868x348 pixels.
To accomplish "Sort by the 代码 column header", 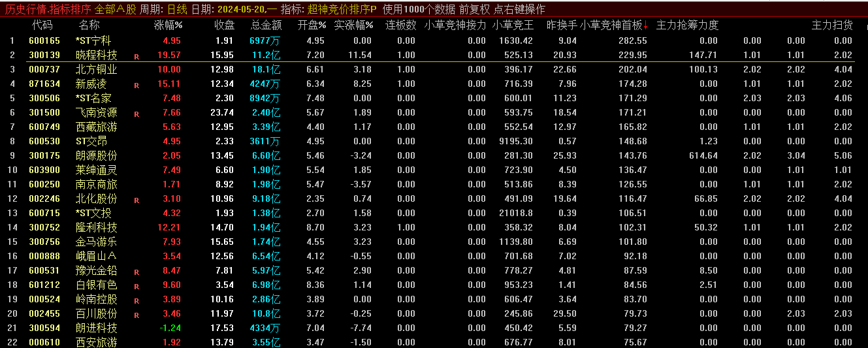I will 42,25.
